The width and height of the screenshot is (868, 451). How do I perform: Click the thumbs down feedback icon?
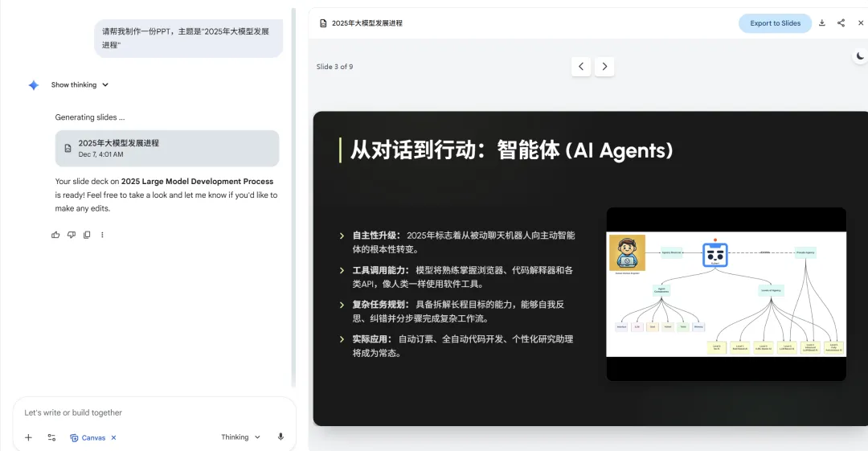click(72, 235)
